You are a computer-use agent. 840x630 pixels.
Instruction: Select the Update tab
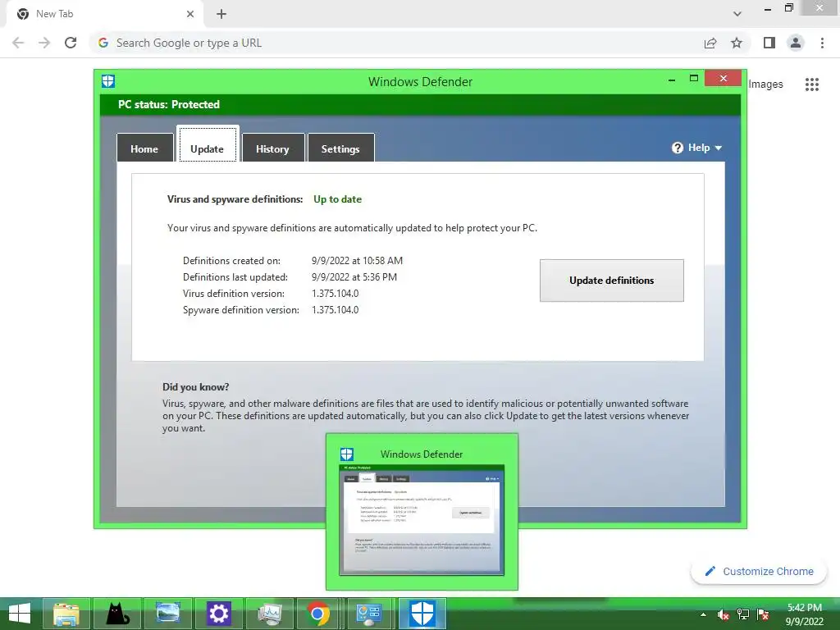coord(208,144)
